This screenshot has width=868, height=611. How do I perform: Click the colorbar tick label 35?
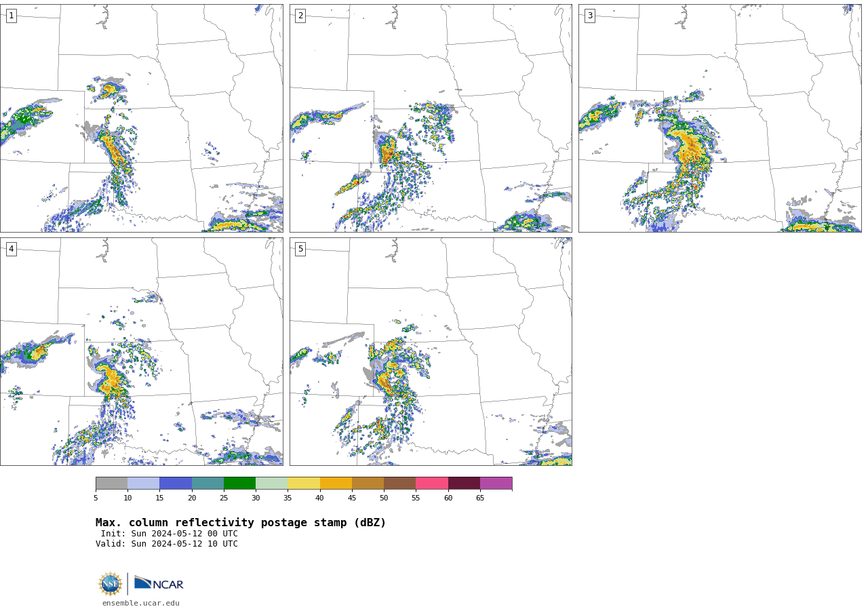coord(288,498)
